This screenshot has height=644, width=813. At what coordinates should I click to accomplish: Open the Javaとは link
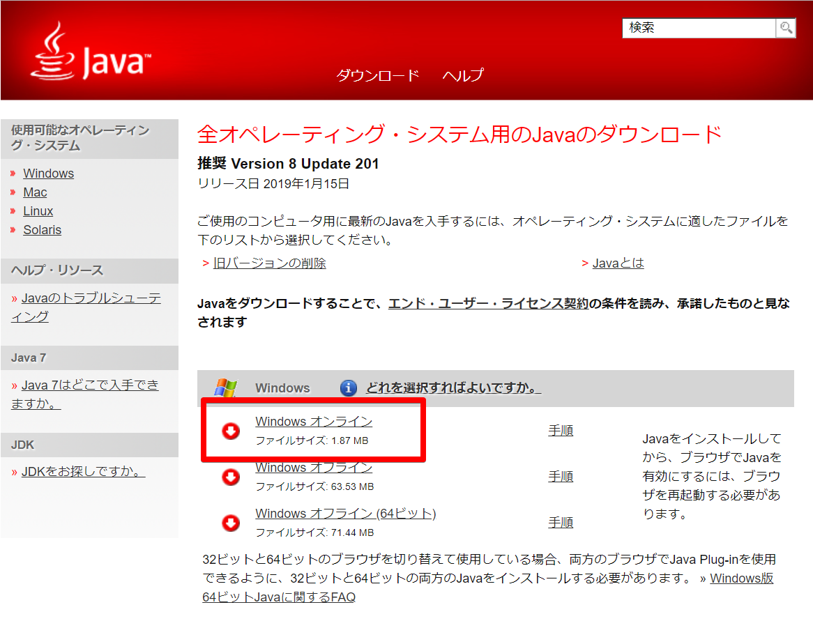point(619,263)
